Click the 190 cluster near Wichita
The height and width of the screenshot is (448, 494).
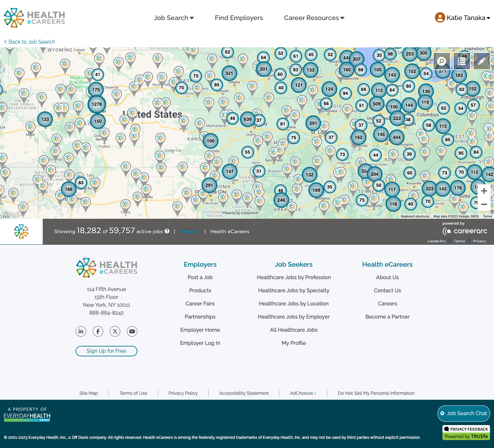211,141
